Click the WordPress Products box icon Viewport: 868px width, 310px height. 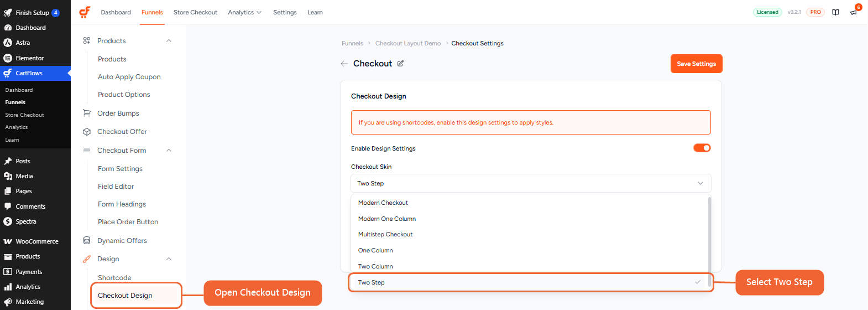pyautogui.click(x=8, y=257)
